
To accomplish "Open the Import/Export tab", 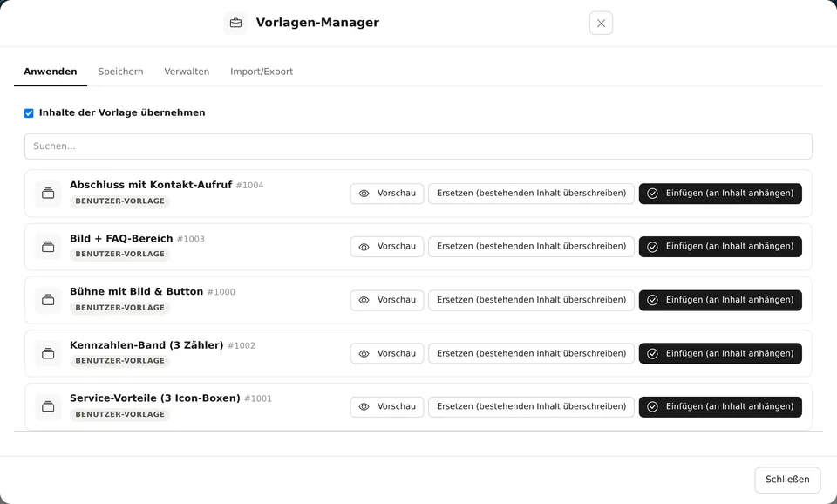I will pyautogui.click(x=262, y=72).
